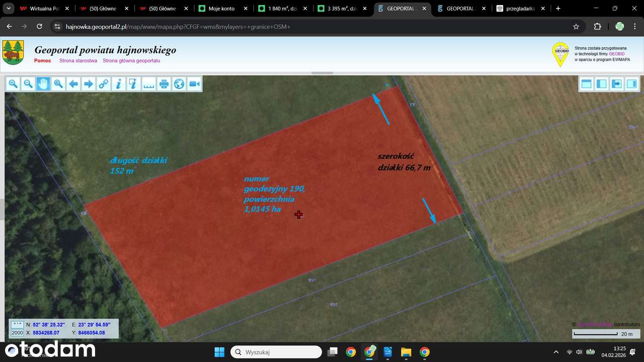Switch to the inactive GEOPORTAL tab

461,9
